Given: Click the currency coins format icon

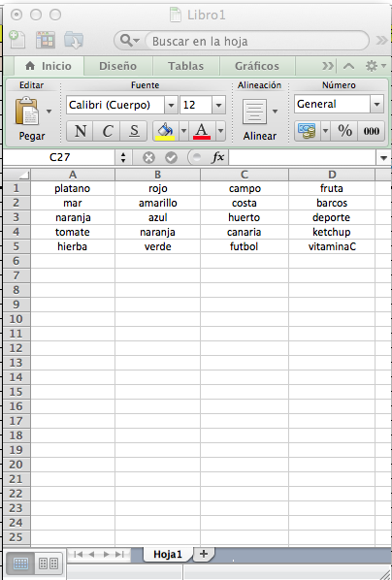Looking at the screenshot, I should click(x=307, y=131).
